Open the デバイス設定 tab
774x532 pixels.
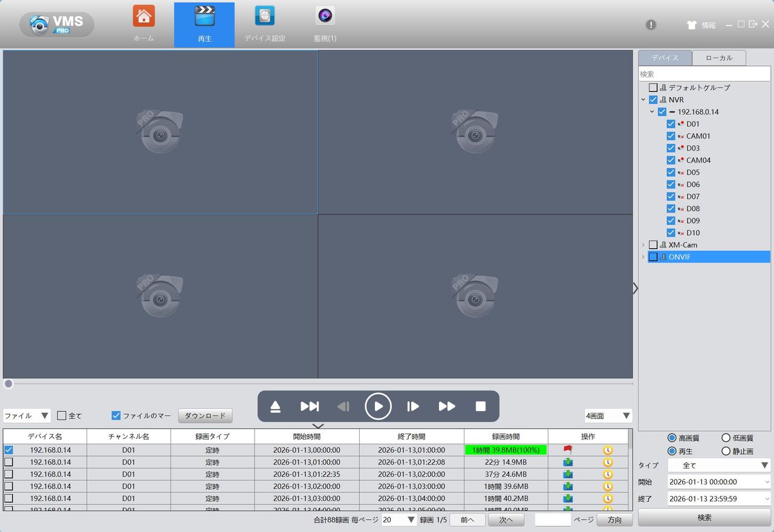[265, 24]
